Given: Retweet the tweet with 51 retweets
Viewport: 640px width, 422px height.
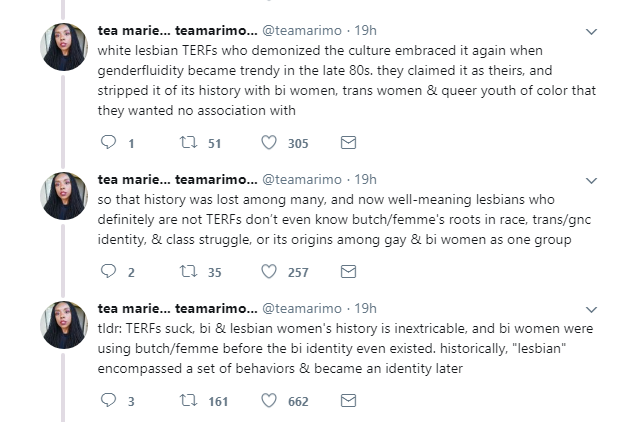Looking at the screenshot, I should [x=187, y=143].
